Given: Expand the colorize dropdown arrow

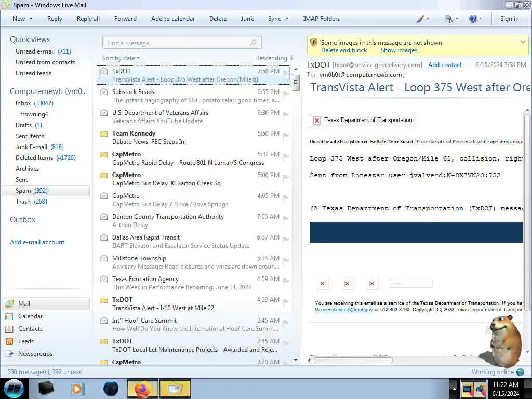Looking at the screenshot, I should point(428,19).
